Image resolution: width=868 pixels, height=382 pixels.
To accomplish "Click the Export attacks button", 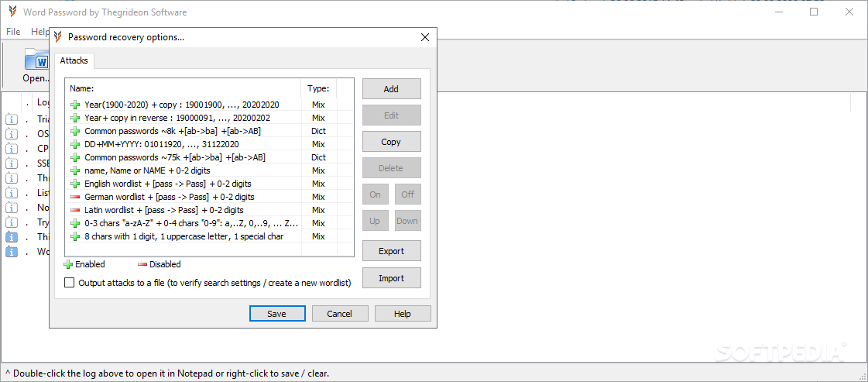I will (x=391, y=251).
